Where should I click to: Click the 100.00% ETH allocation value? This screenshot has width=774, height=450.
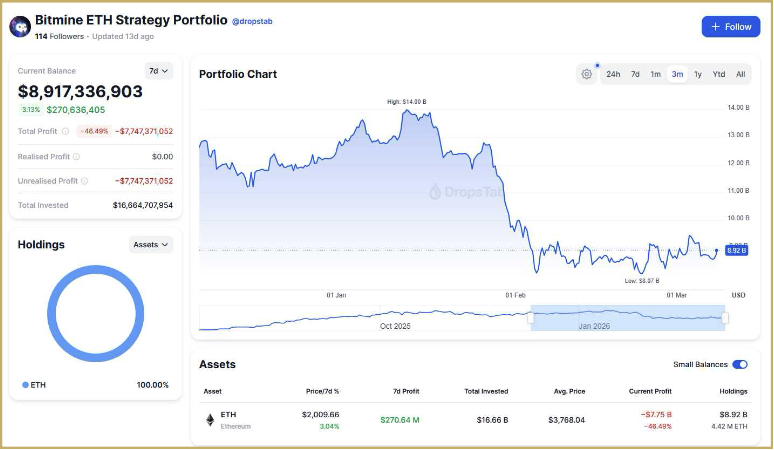pos(153,385)
